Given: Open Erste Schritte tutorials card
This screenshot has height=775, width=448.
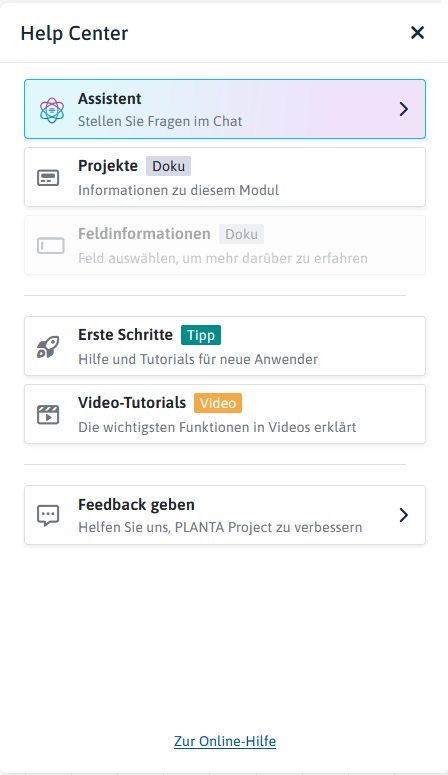Looking at the screenshot, I should tap(225, 346).
